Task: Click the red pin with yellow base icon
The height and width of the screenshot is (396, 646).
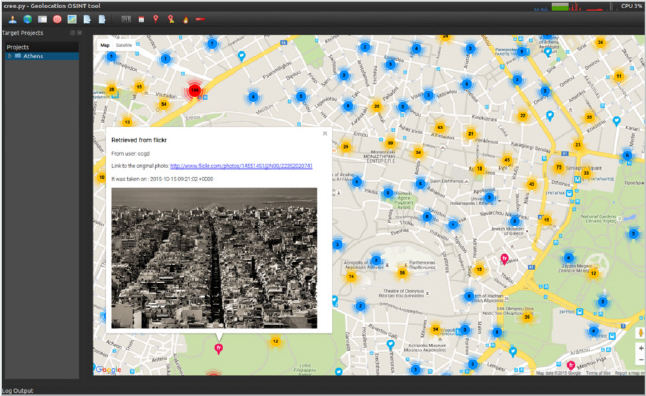Action: pos(171,19)
